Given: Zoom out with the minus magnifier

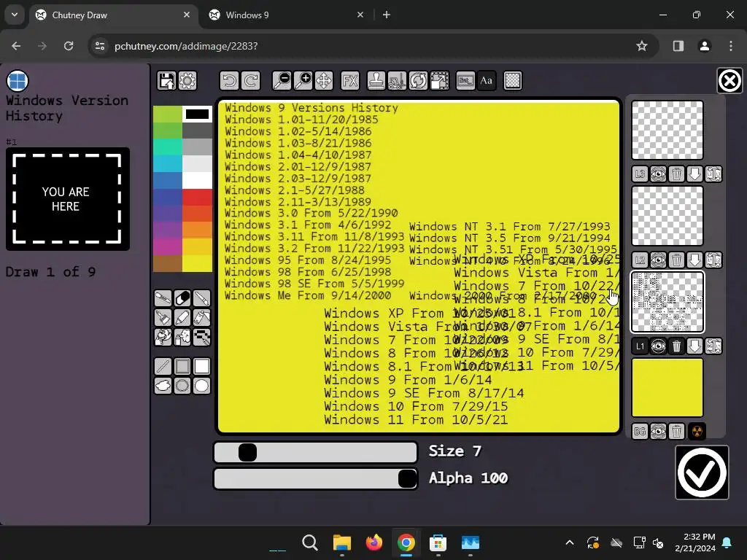Looking at the screenshot, I should (282, 81).
